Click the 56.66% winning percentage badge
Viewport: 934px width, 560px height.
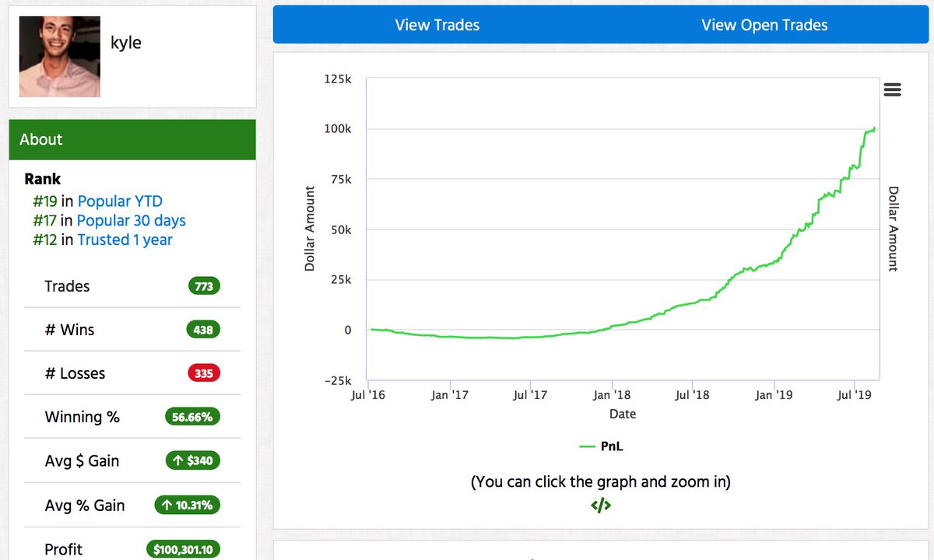(193, 417)
